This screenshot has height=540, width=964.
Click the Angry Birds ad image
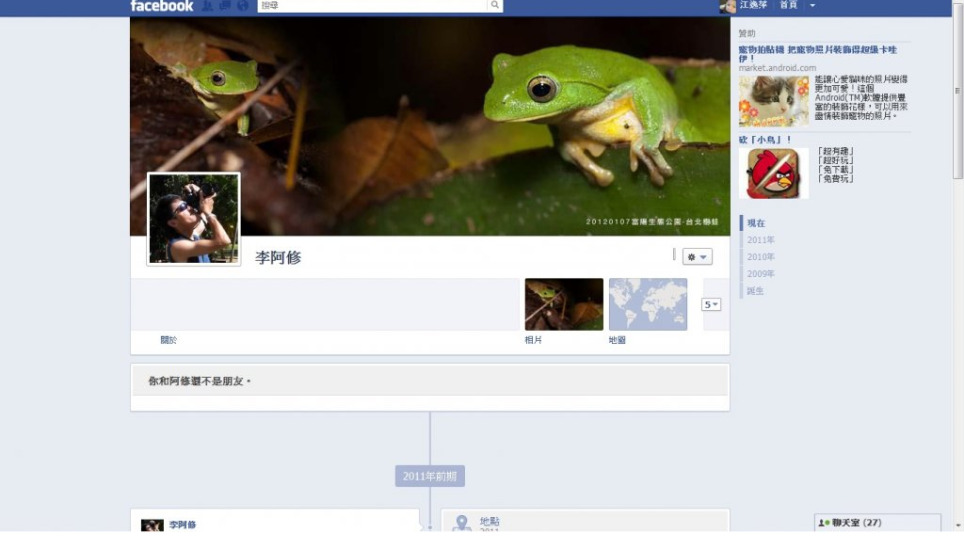pos(773,173)
